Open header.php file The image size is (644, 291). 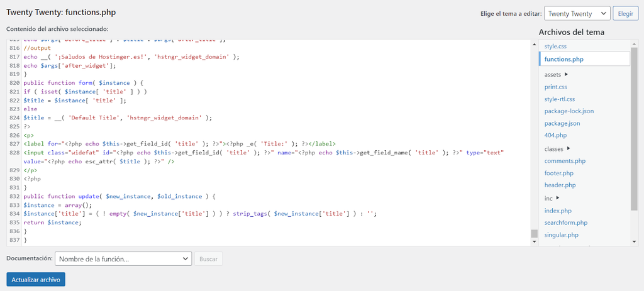pos(560,185)
